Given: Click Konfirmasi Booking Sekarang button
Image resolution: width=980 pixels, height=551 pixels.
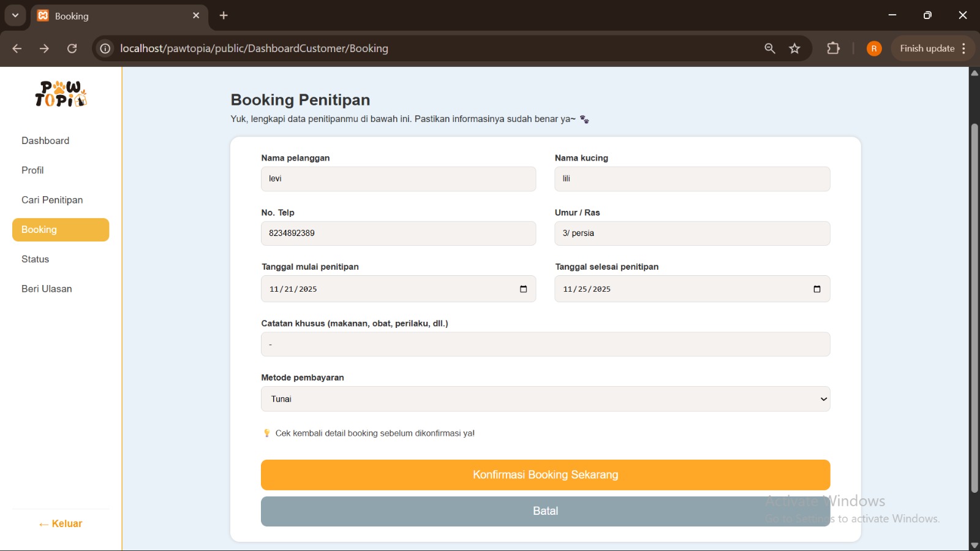Looking at the screenshot, I should [545, 475].
